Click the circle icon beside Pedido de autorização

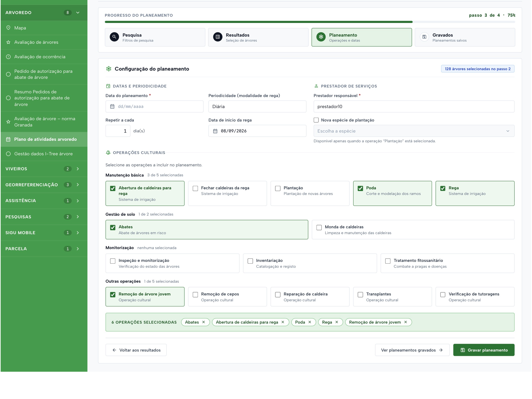[8, 74]
